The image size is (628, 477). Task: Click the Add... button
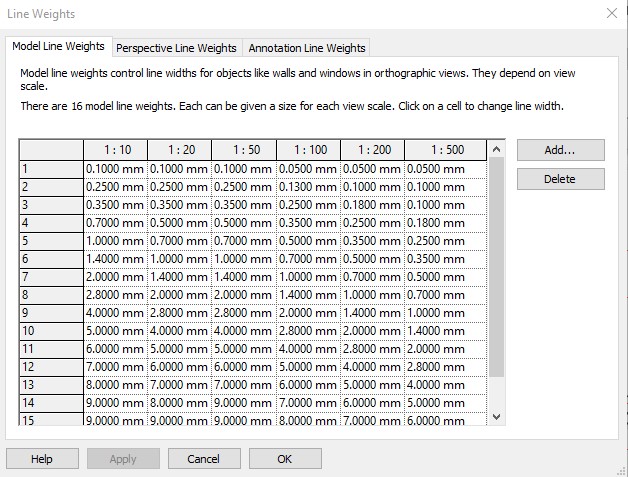click(x=560, y=150)
